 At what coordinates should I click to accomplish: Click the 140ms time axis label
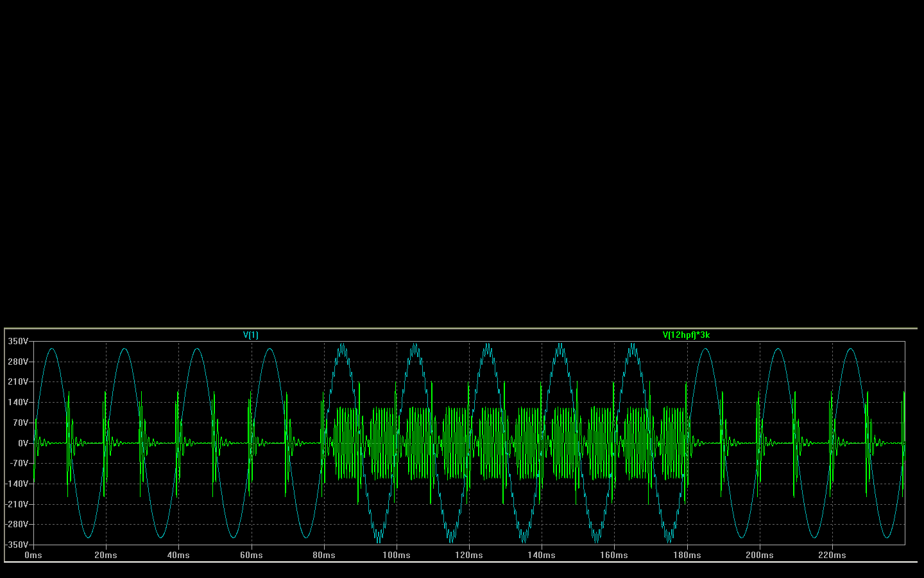coord(542,556)
